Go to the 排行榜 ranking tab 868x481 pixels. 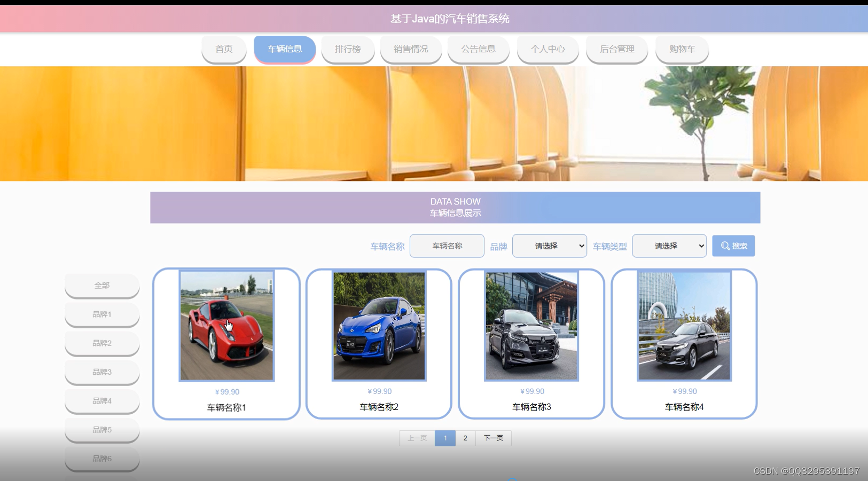click(x=348, y=49)
